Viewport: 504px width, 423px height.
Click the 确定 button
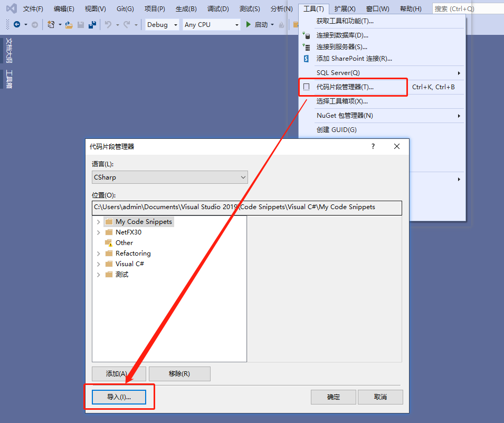click(334, 397)
